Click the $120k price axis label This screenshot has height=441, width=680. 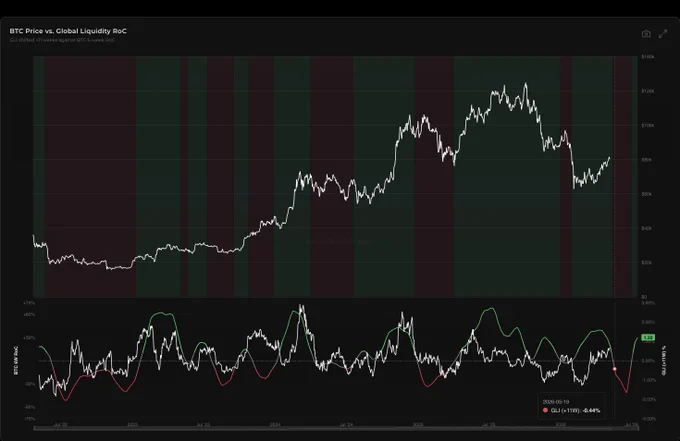(647, 91)
